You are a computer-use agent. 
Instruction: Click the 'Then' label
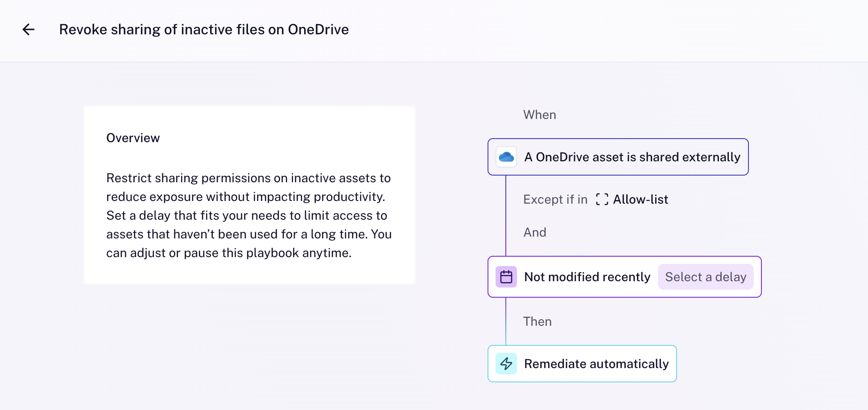pos(537,321)
